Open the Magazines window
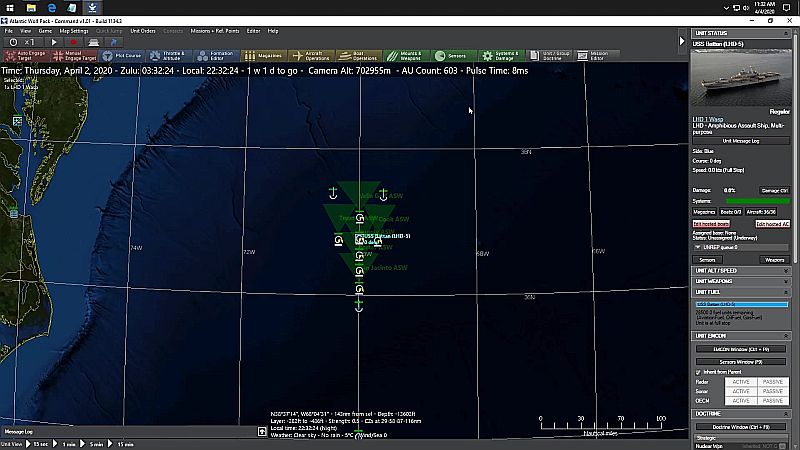The height and width of the screenshot is (450, 800). [x=263, y=56]
